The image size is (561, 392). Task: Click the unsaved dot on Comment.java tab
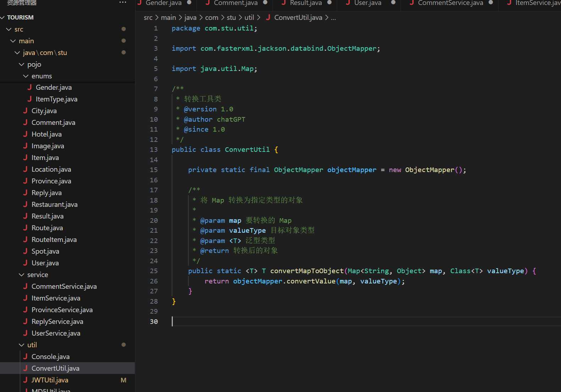point(265,2)
